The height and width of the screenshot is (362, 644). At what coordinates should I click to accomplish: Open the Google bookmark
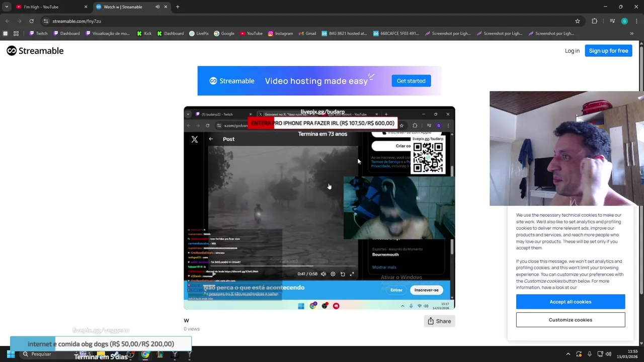(224, 34)
